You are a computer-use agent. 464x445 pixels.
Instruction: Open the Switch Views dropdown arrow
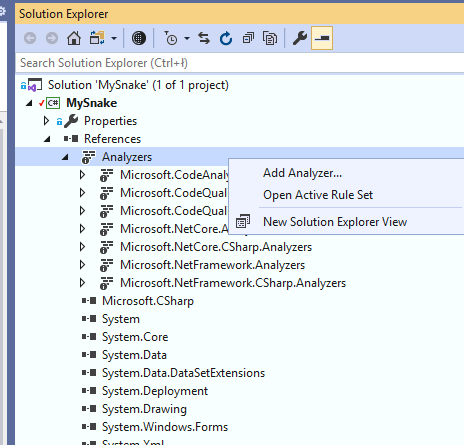(114, 39)
